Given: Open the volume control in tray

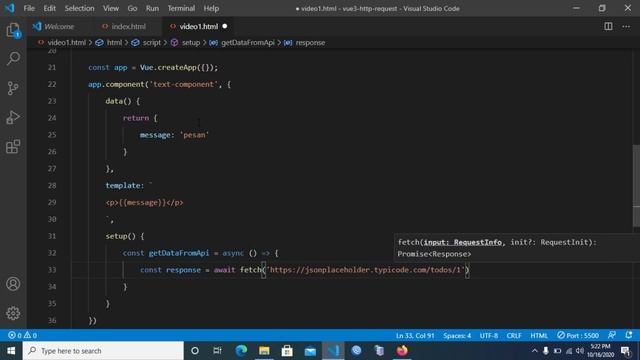Looking at the screenshot, I should pyautogui.click(x=580, y=351).
